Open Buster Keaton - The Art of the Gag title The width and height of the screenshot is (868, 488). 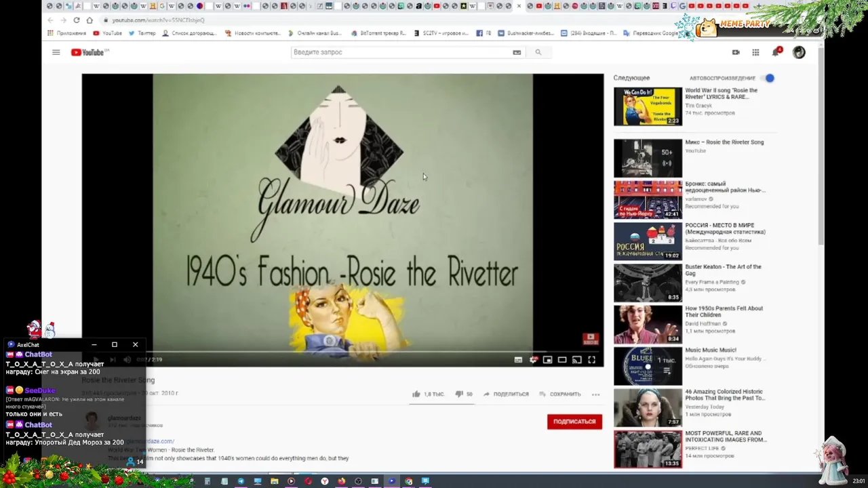[x=723, y=270]
